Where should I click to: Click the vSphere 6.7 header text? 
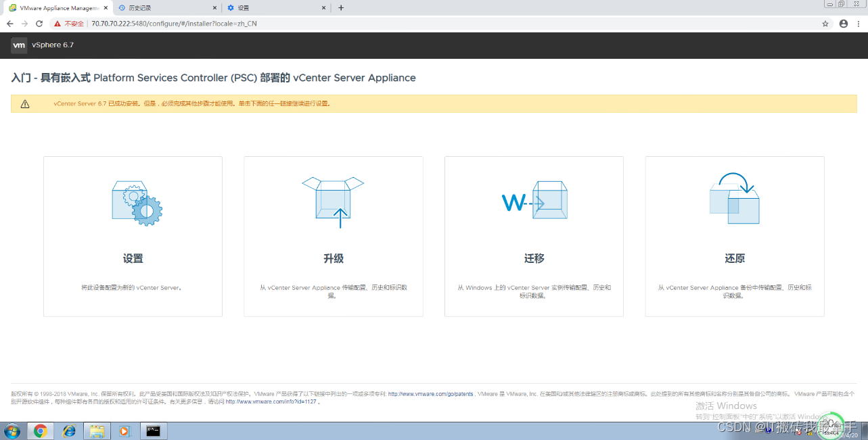53,45
